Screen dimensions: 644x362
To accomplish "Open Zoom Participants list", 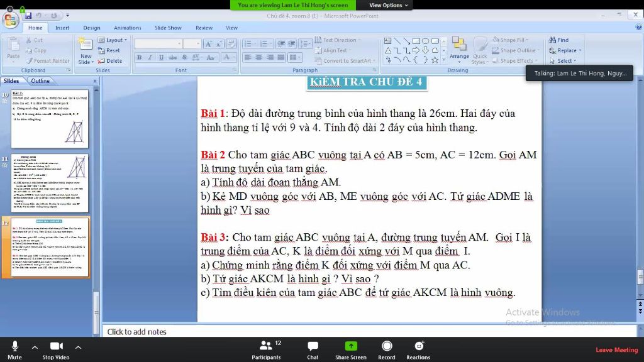I will (266, 350).
